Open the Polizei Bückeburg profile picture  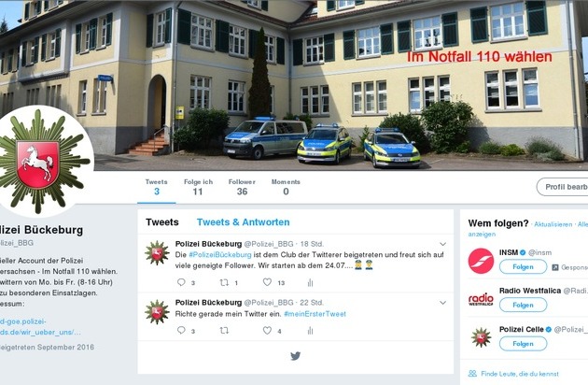(x=43, y=162)
